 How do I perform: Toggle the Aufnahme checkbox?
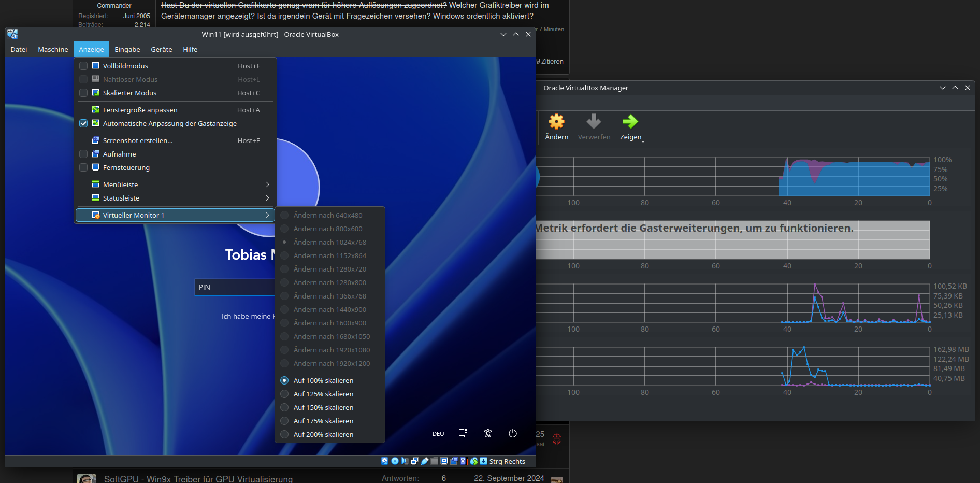(x=83, y=154)
